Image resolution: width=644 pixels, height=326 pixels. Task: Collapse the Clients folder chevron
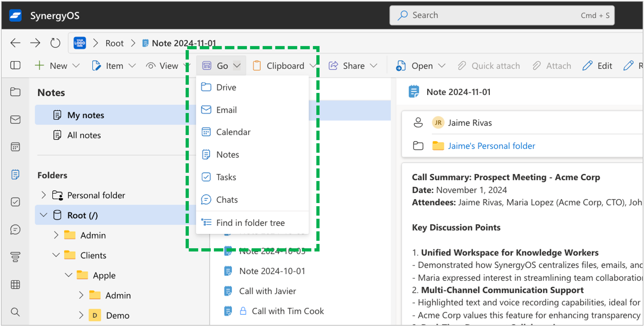(56, 255)
